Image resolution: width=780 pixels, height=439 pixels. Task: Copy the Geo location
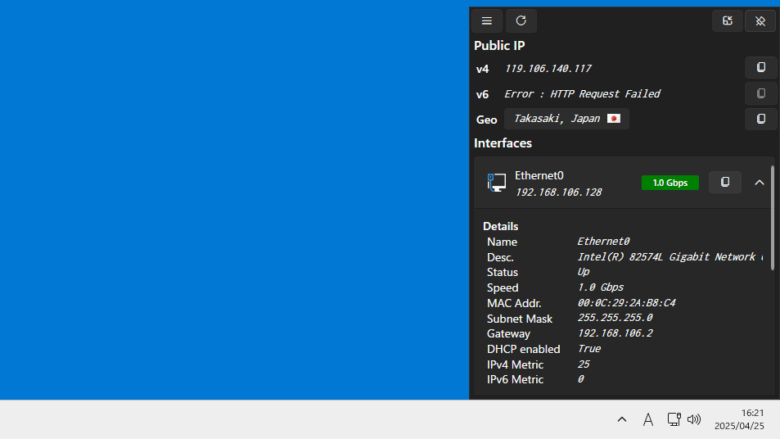click(761, 119)
